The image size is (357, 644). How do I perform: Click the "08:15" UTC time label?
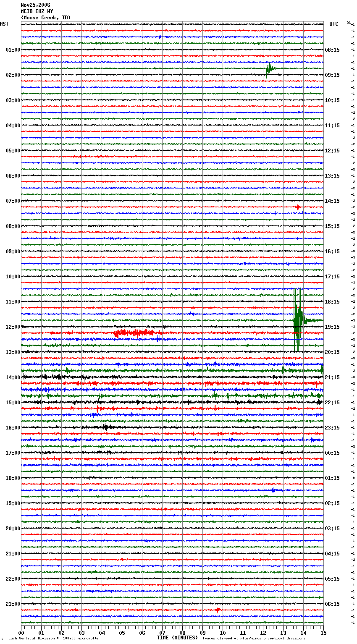coord(332,50)
